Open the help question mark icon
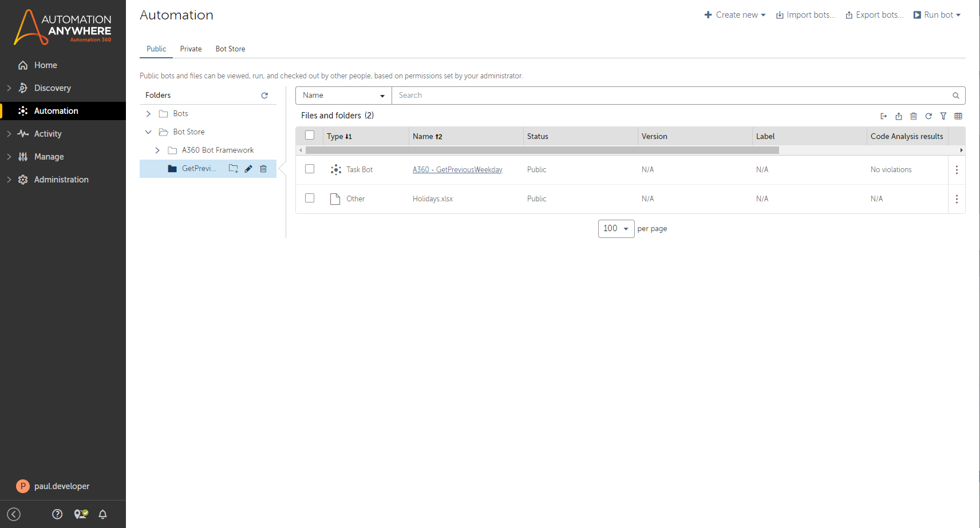 [57, 514]
